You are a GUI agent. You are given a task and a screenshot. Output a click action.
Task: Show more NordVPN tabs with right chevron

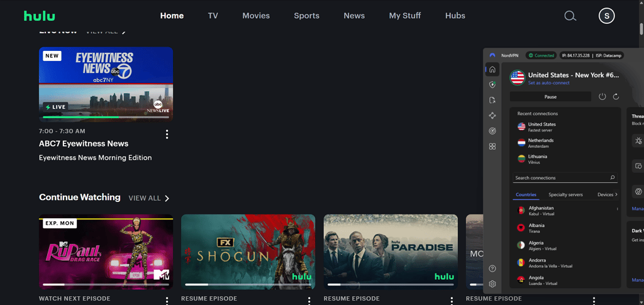point(616,194)
